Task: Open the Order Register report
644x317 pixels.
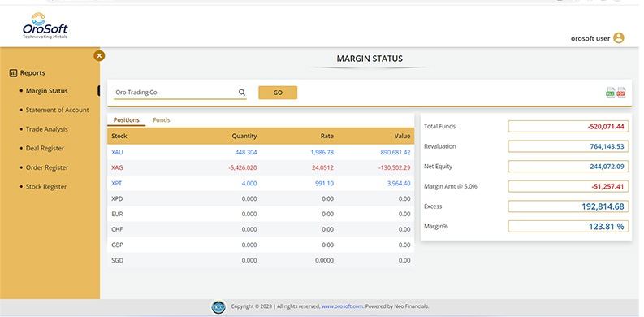Action: pyautogui.click(x=47, y=167)
